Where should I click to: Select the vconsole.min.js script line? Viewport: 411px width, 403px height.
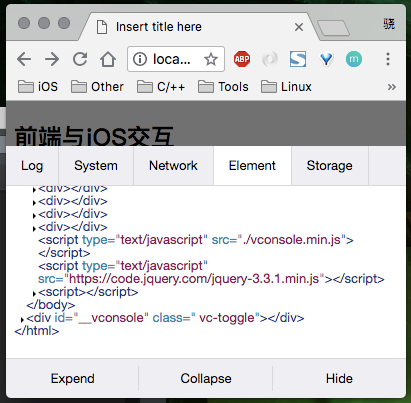click(x=196, y=240)
